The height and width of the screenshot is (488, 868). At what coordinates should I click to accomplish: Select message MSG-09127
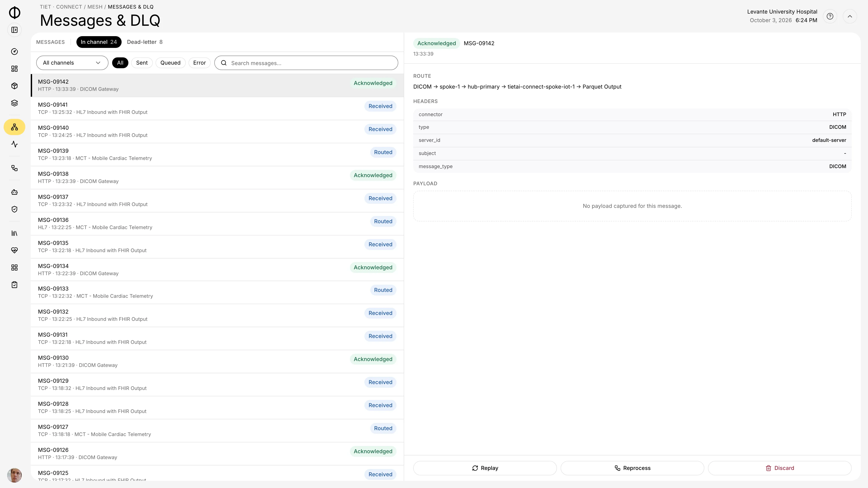click(217, 430)
